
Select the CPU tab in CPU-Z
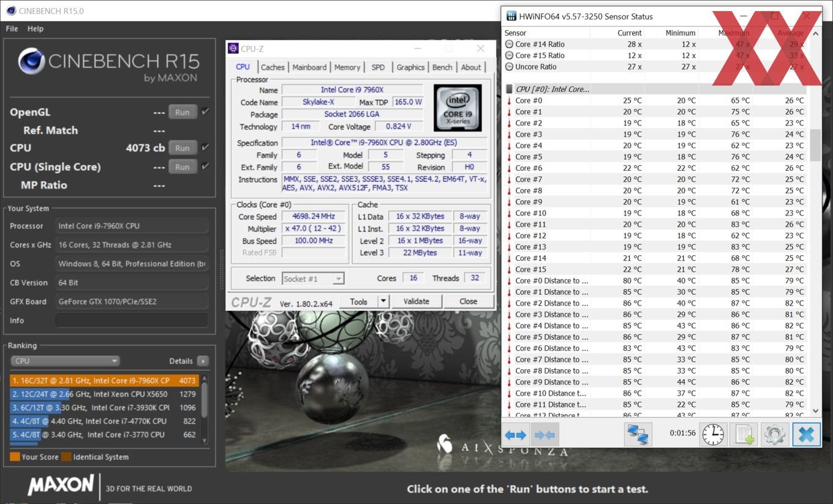pos(243,67)
